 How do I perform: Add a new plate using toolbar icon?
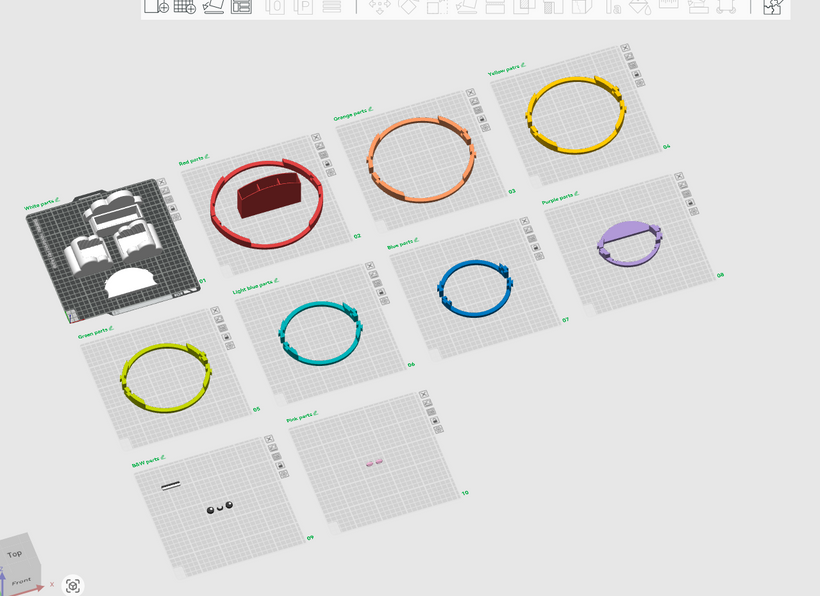(x=184, y=6)
